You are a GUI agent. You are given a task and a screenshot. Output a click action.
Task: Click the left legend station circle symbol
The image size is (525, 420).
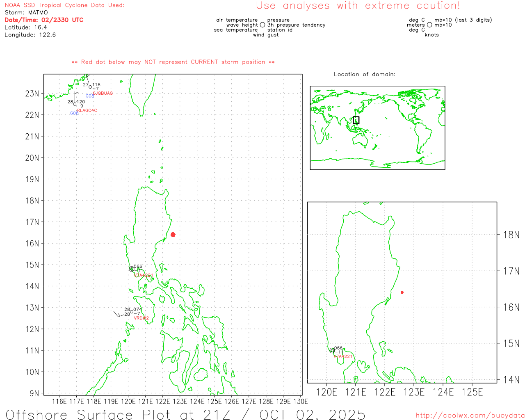pyautogui.click(x=262, y=25)
